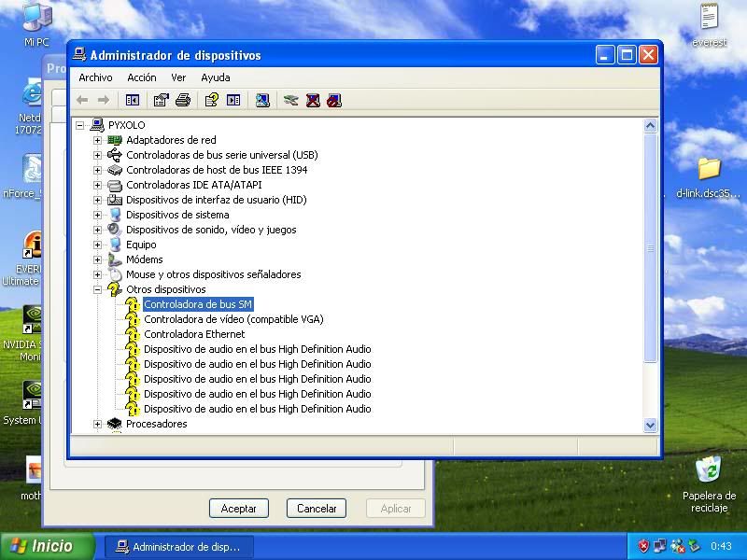Open Help via the question mark toolbar icon
The height and width of the screenshot is (560, 747).
[211, 100]
